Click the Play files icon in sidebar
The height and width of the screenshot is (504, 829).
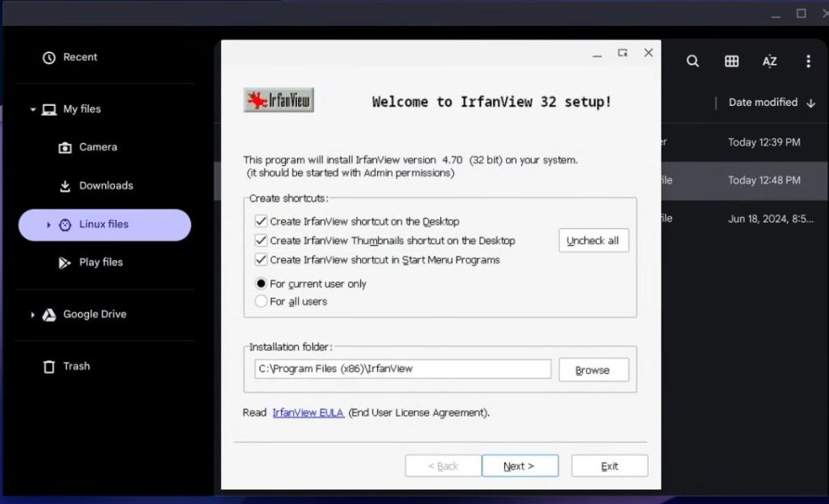click(65, 263)
